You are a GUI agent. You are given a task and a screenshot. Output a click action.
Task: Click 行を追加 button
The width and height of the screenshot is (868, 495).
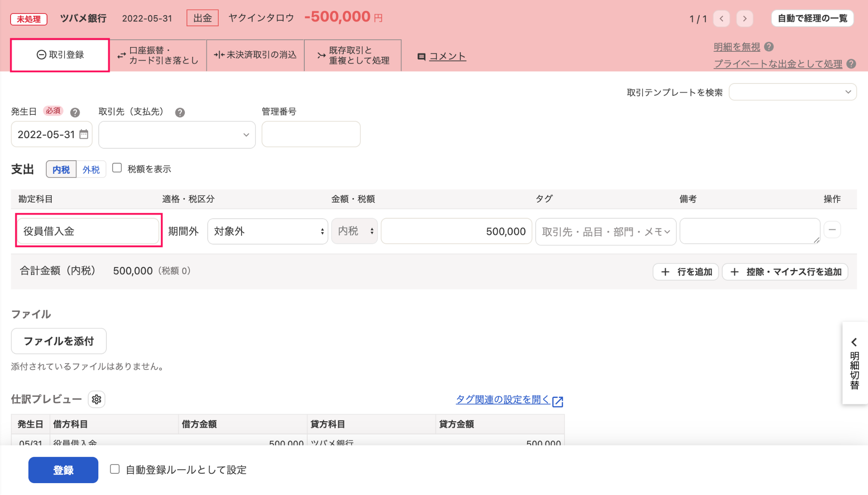[686, 272]
